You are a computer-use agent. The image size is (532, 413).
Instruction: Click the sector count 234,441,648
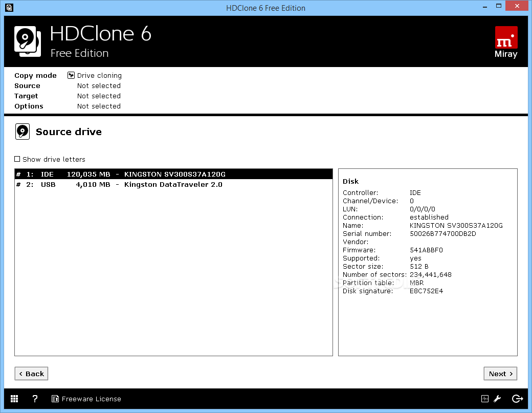(x=431, y=274)
